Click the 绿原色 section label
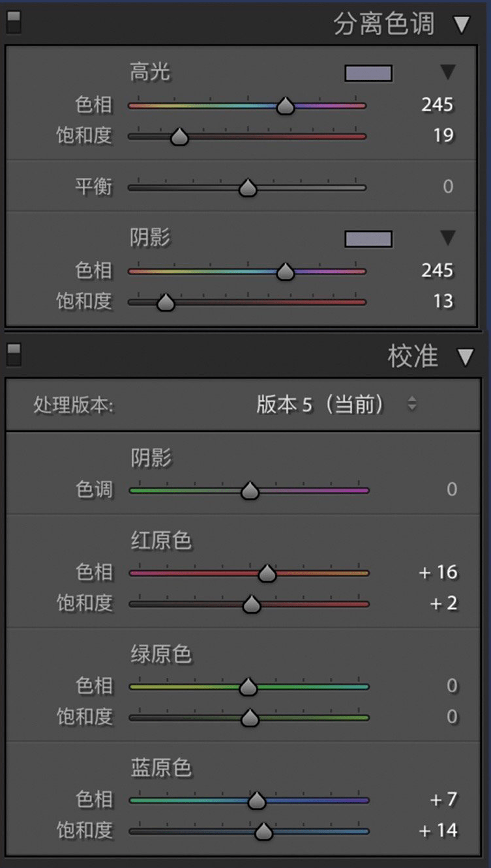 [x=162, y=654]
